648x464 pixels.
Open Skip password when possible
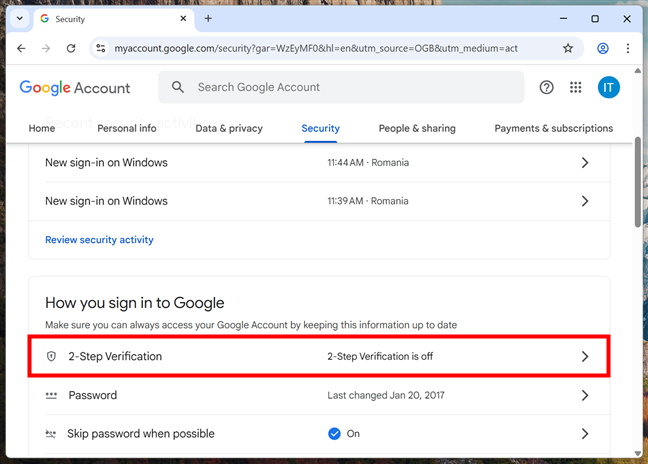[319, 434]
